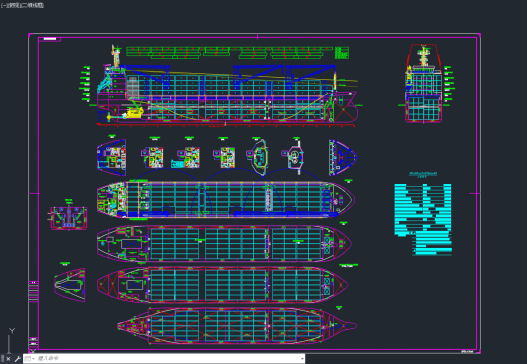Open the visual style viewport control

click(x=32, y=5)
